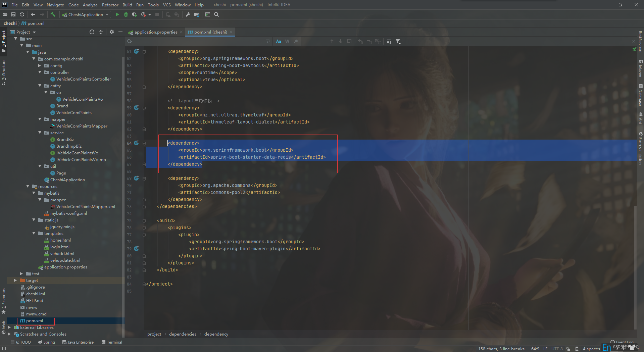Open the Search Everywhere magnifier
This screenshot has height=352, width=644.
point(216,14)
